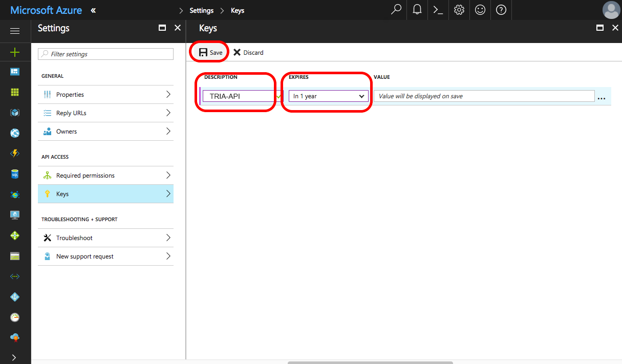Launch Cloud Shell from top bar
This screenshot has height=364, width=622.
(x=438, y=10)
